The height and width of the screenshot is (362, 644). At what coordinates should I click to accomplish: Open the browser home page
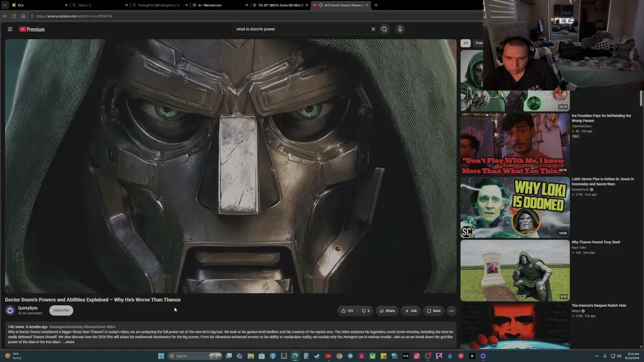point(23,16)
